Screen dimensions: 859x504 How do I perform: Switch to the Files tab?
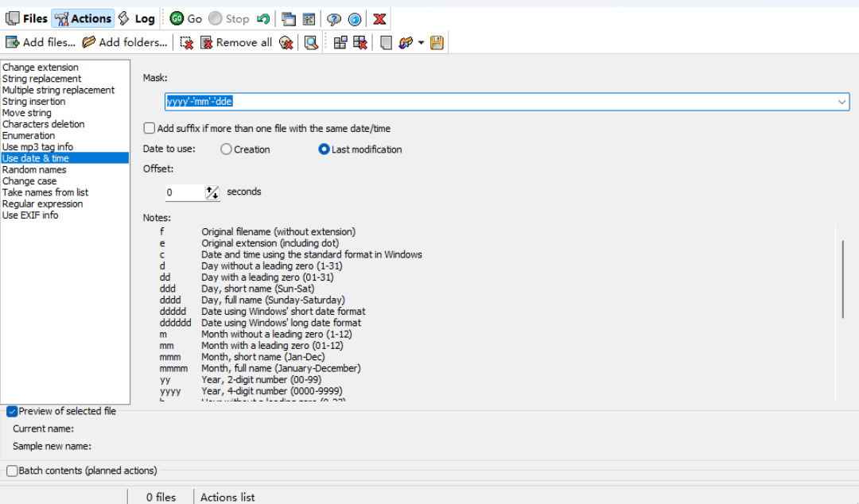27,19
